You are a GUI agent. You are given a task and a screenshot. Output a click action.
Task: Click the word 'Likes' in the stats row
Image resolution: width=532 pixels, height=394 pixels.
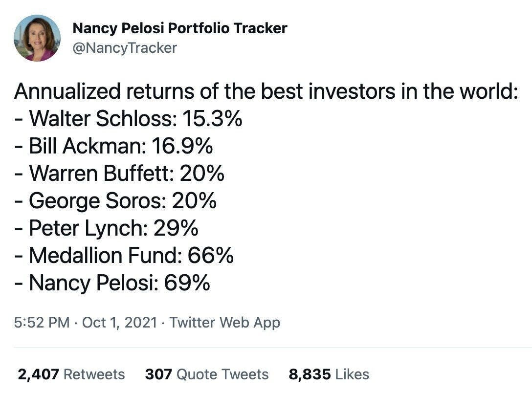[x=352, y=374]
